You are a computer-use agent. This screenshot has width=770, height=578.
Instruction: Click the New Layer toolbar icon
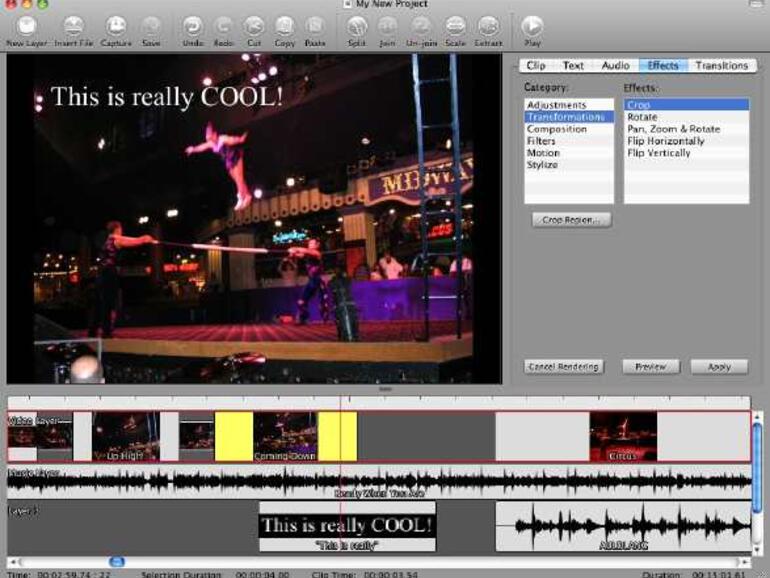[x=27, y=27]
